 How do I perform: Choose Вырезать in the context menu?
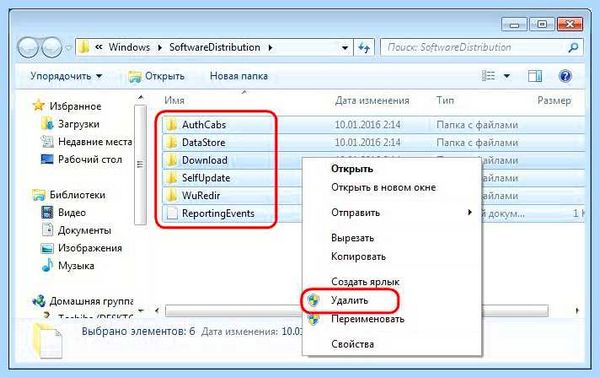[352, 238]
